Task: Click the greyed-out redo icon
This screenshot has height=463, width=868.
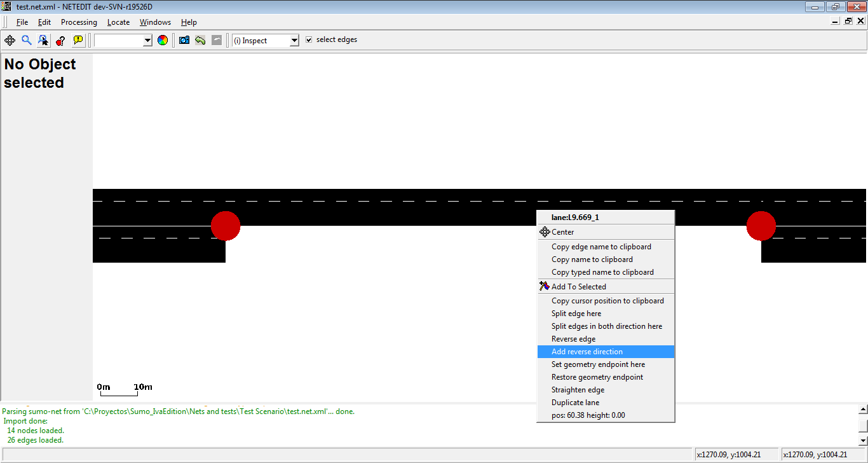Action: click(217, 40)
